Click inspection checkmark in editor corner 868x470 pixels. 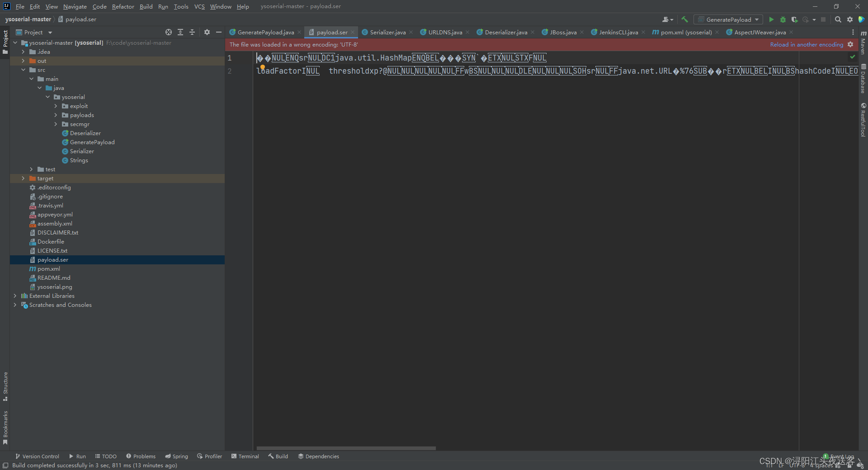[853, 56]
